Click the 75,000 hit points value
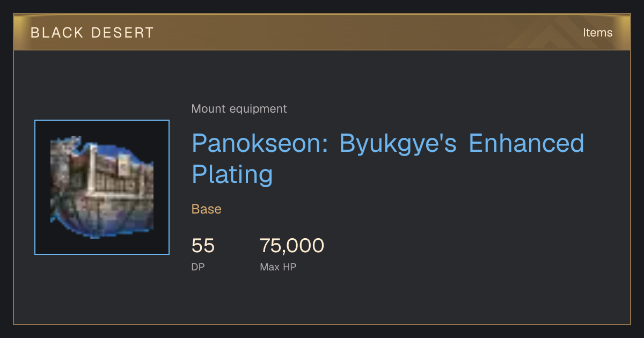Viewport: 644px width, 338px height. [x=292, y=246]
